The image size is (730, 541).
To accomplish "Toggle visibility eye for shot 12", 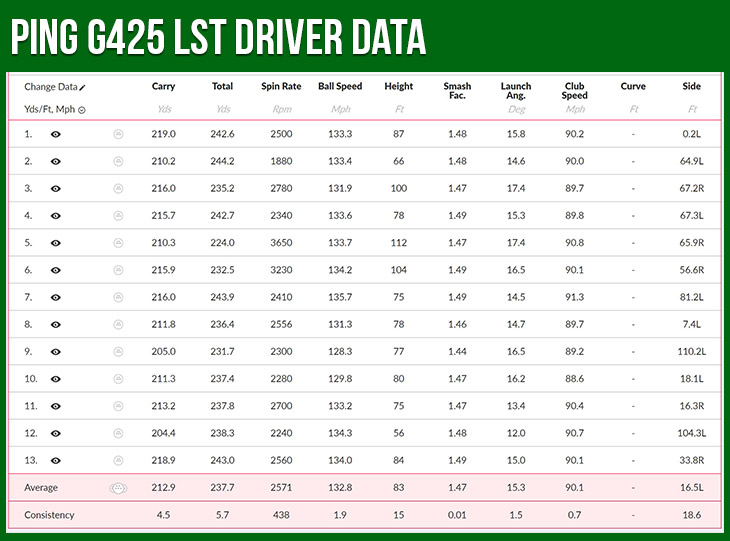I will point(56,433).
